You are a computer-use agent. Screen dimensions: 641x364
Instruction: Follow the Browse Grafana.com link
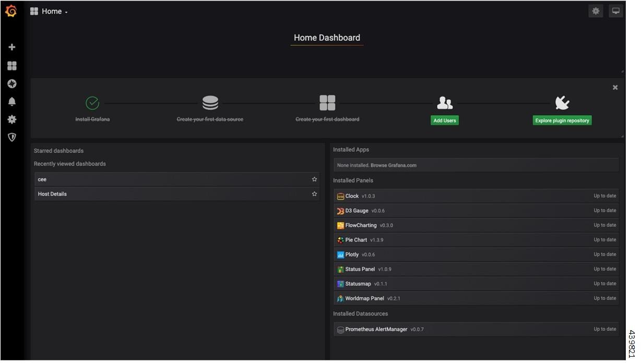pyautogui.click(x=394, y=165)
